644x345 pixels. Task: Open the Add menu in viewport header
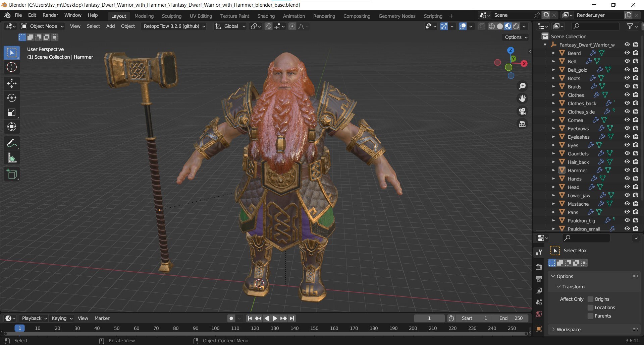coord(110,26)
